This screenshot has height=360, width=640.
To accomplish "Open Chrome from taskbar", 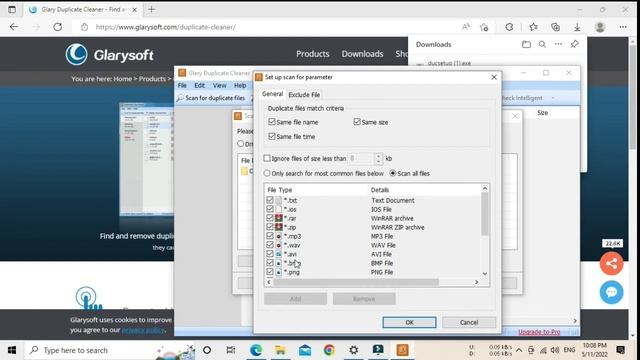I will pos(329,350).
